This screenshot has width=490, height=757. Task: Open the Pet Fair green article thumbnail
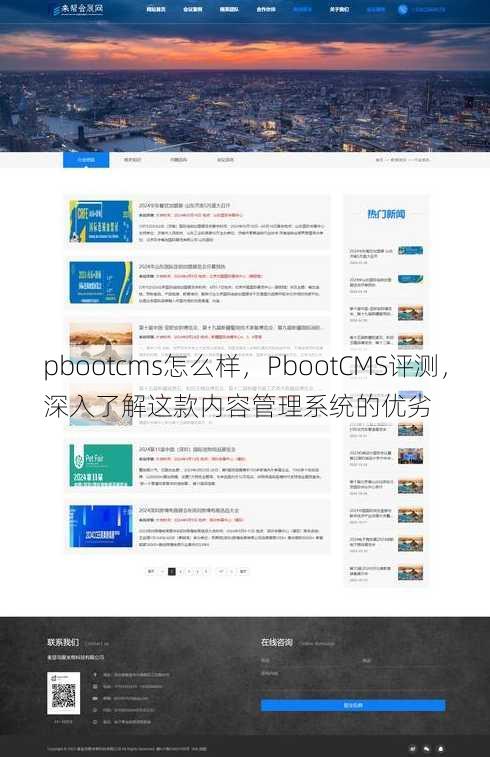[101, 465]
